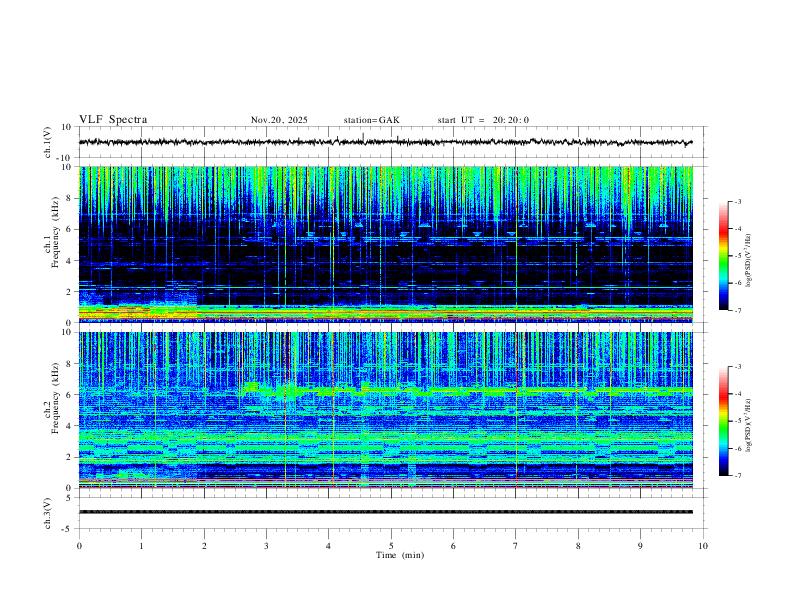Click the '-7' label on ch.2 color bar
This screenshot has width=792, height=612.
[738, 476]
